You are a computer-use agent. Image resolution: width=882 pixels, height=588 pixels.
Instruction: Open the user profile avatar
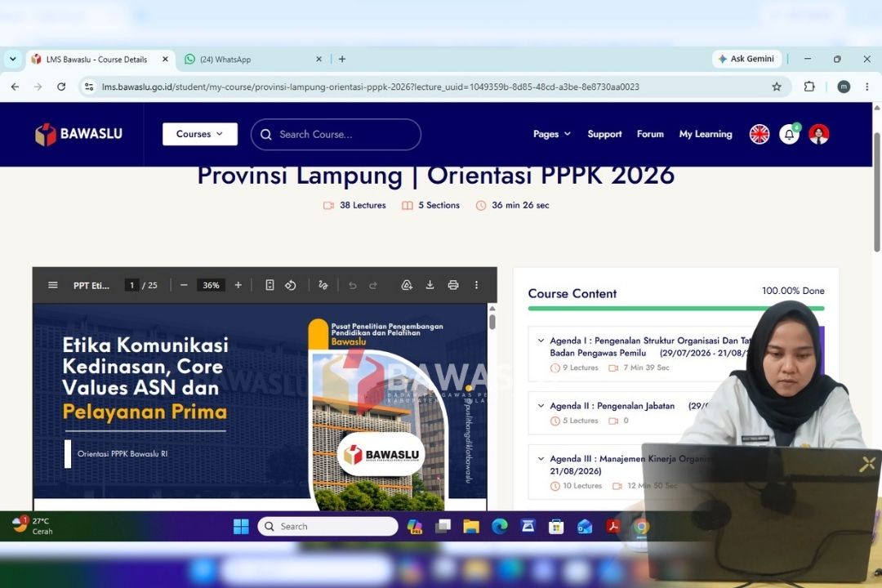click(819, 134)
